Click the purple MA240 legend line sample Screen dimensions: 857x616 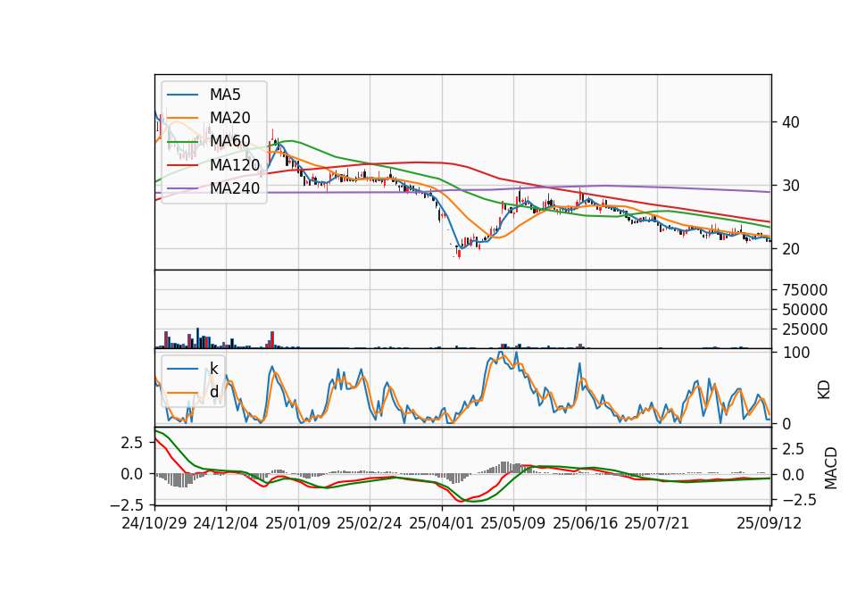click(x=182, y=188)
